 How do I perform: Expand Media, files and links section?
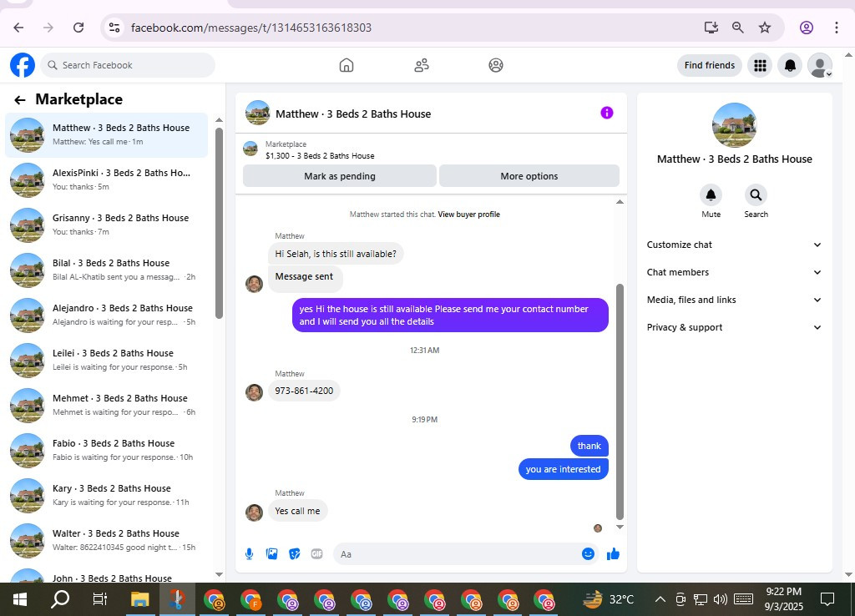[734, 300]
